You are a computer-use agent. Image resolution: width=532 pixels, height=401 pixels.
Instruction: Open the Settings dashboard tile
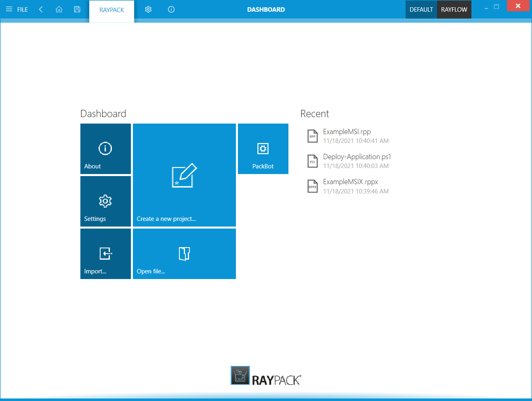tap(105, 201)
